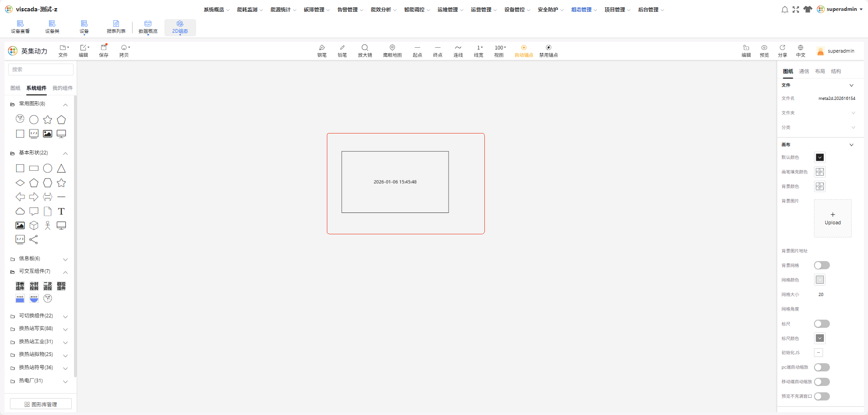Open the 报表列表 page
The width and height of the screenshot is (868, 415).
point(116,27)
